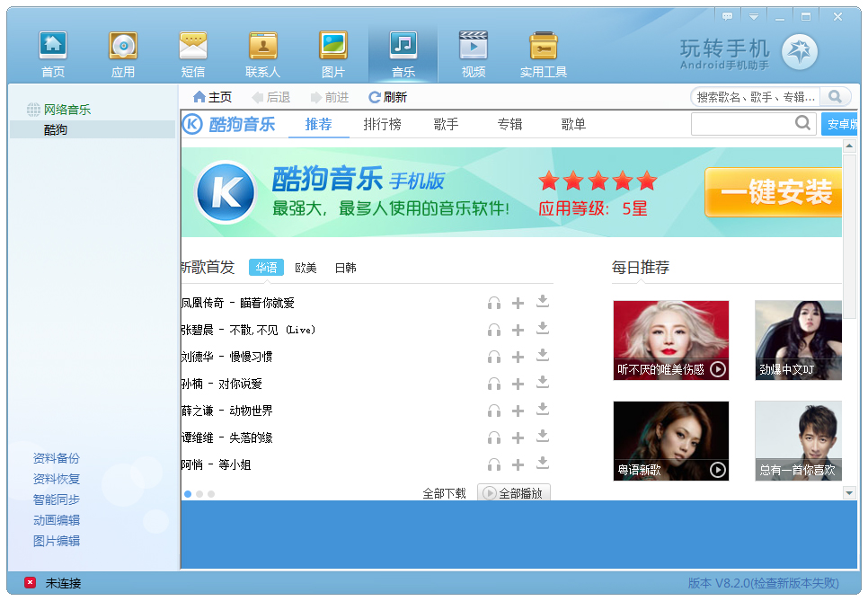
Task: Add 凤凰传奇 - 瞄着你就爱 to playlist
Action: click(x=518, y=303)
